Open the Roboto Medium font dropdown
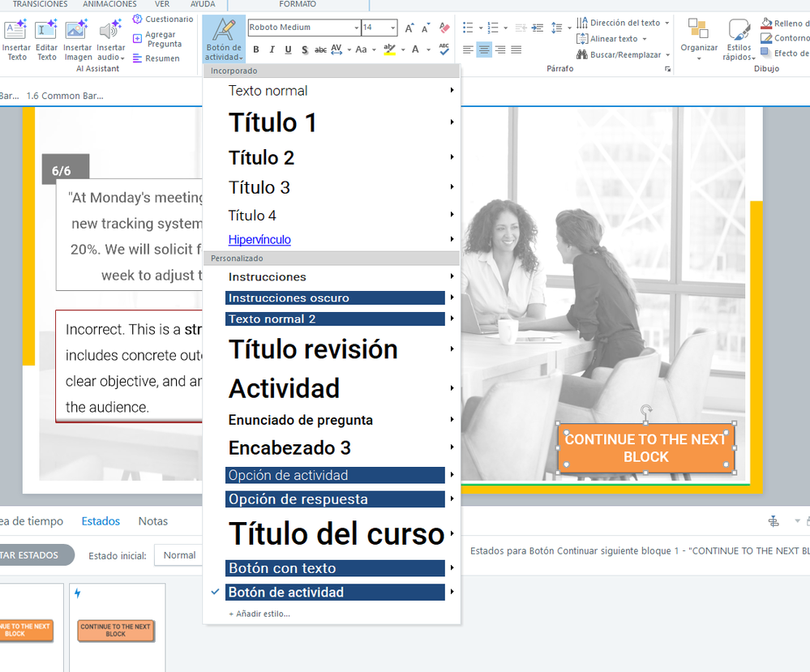Viewport: 810px width, 672px height. (x=357, y=28)
